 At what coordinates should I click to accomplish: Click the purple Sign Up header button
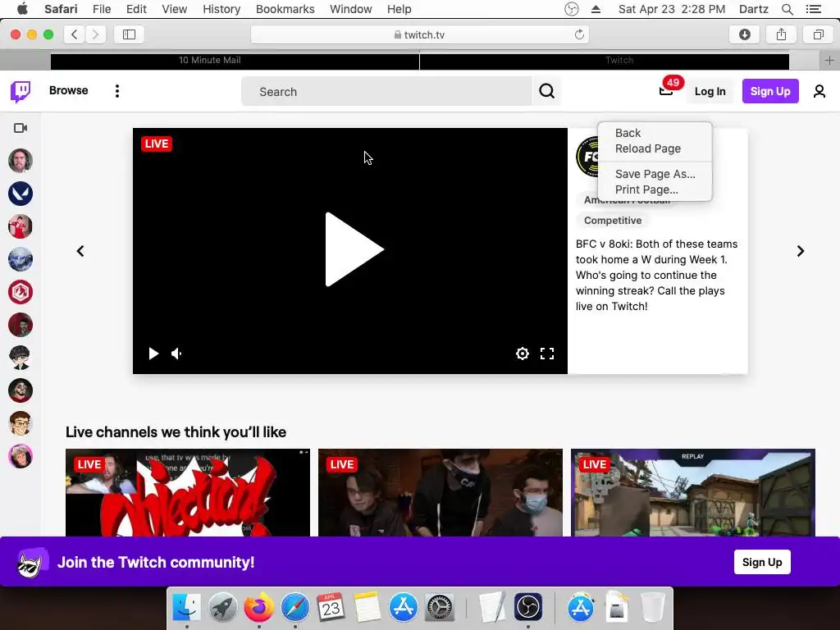coord(769,91)
